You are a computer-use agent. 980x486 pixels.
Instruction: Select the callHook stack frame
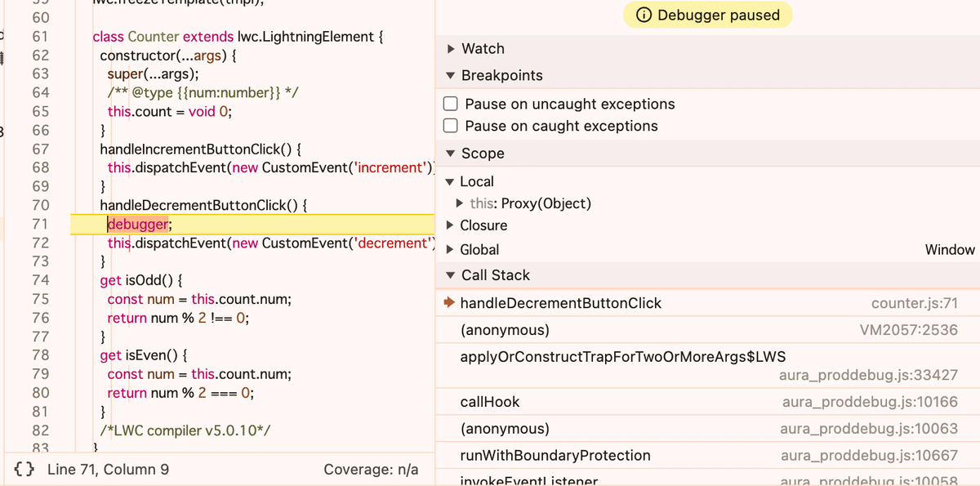pyautogui.click(x=490, y=402)
